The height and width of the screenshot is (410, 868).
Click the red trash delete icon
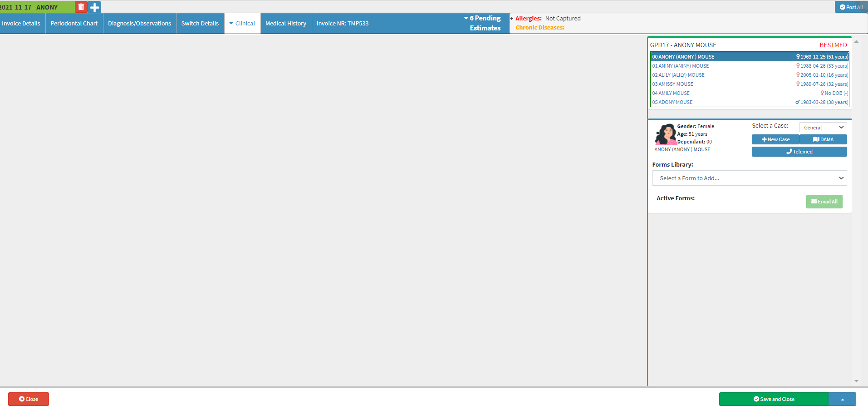coord(81,7)
